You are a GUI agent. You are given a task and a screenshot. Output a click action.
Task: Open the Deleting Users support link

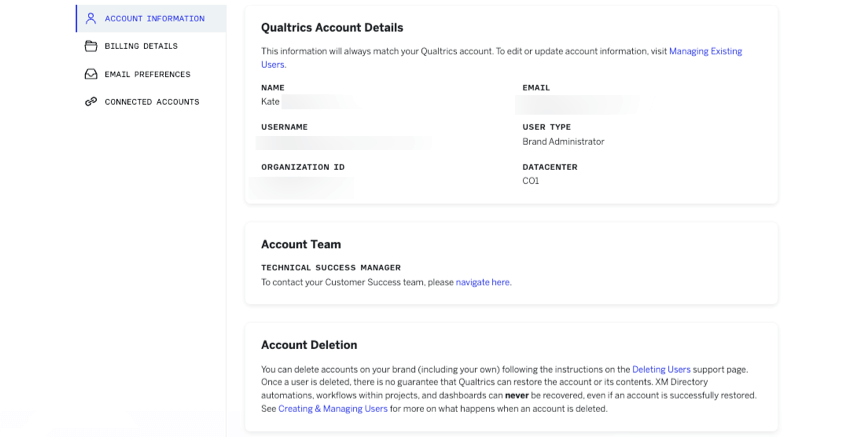tap(661, 369)
